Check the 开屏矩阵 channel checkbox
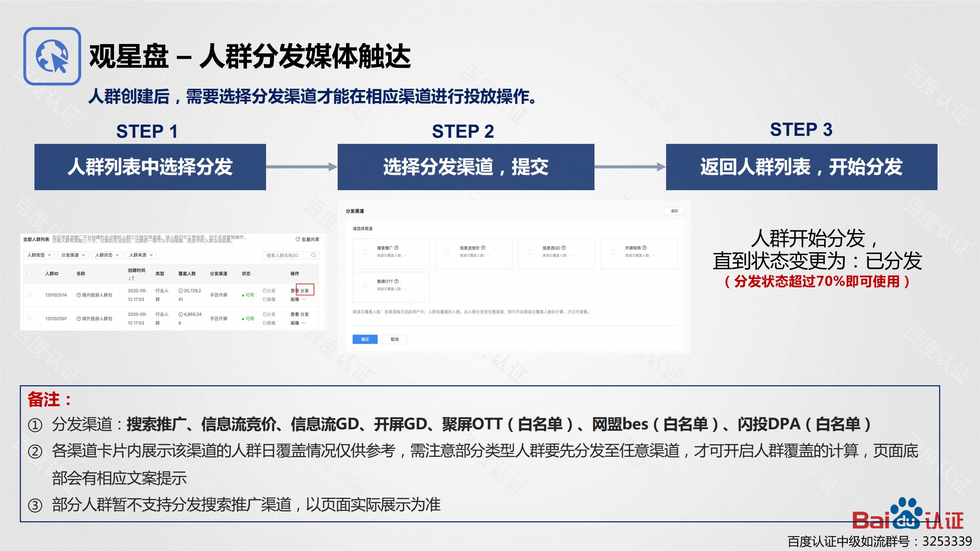 click(613, 252)
